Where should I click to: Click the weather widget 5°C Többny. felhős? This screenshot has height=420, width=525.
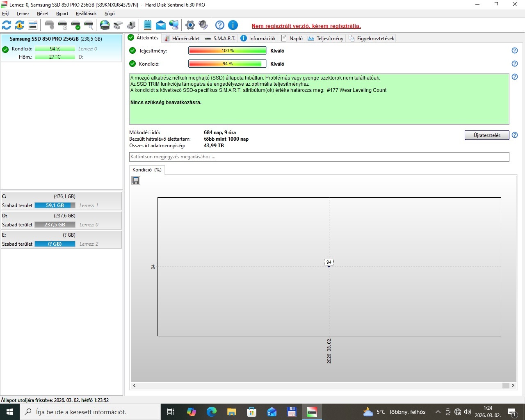coord(395,412)
